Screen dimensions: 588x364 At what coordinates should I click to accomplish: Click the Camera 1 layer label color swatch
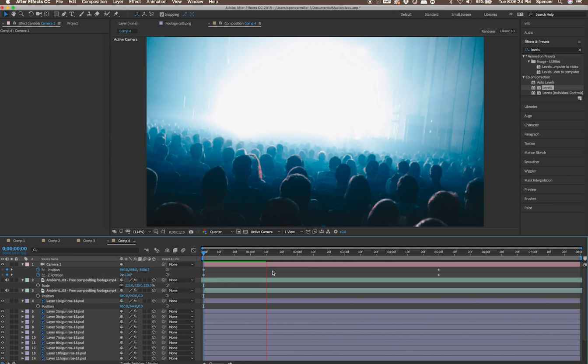(27, 265)
